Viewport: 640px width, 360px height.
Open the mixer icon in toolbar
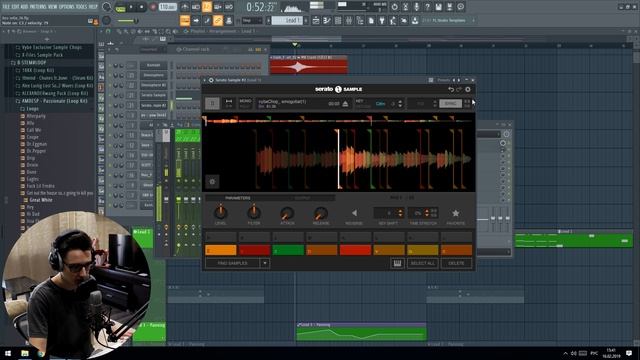pyautogui.click(x=349, y=20)
